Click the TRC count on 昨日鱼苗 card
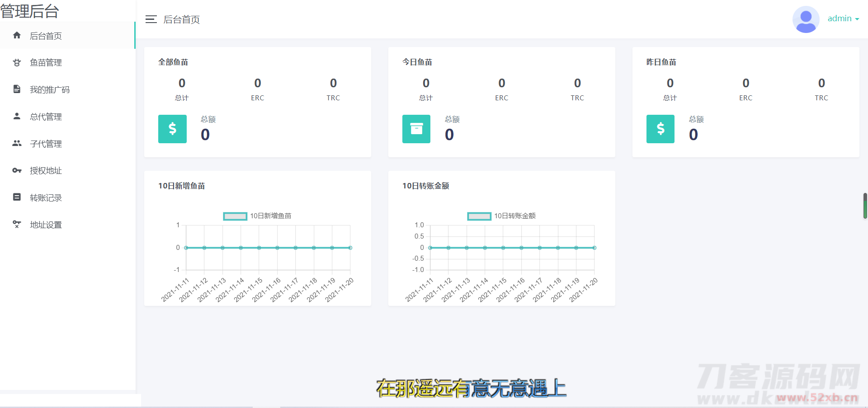 tap(821, 83)
